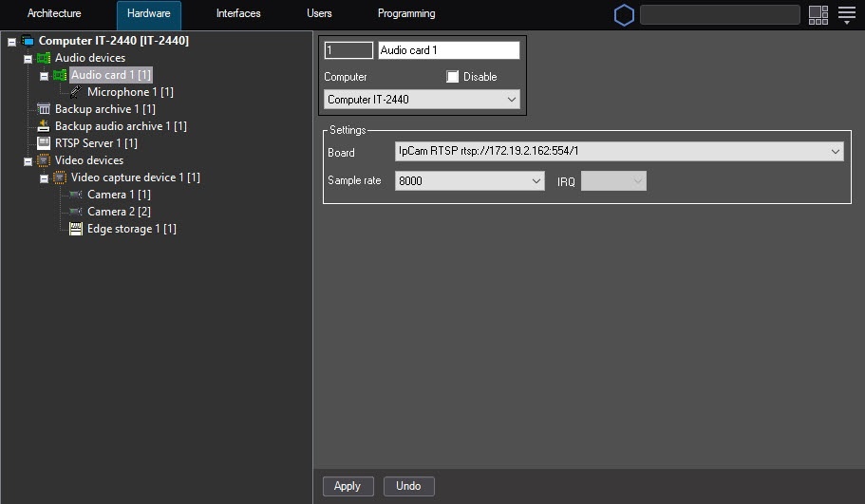Open the Board dropdown list
865x504 pixels.
(x=835, y=152)
